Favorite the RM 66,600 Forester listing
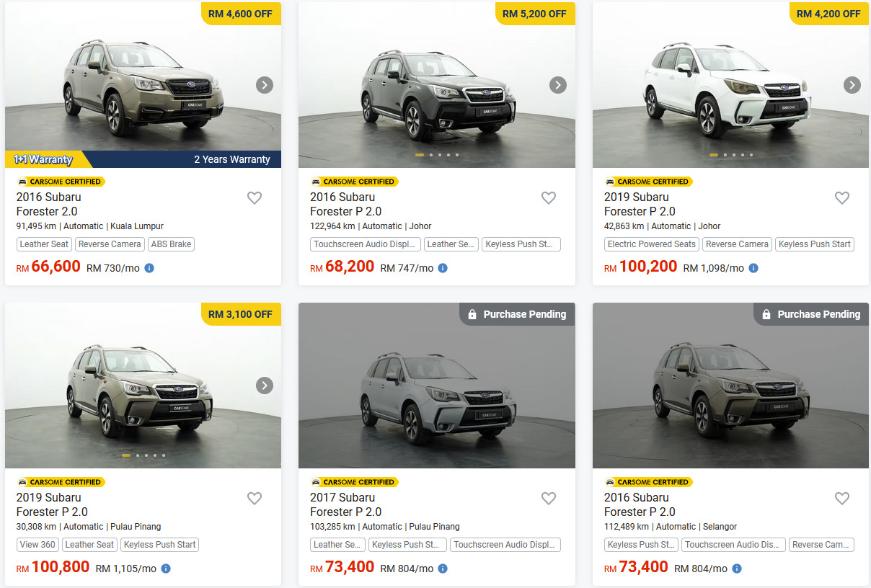This screenshot has width=871, height=588. click(x=255, y=198)
